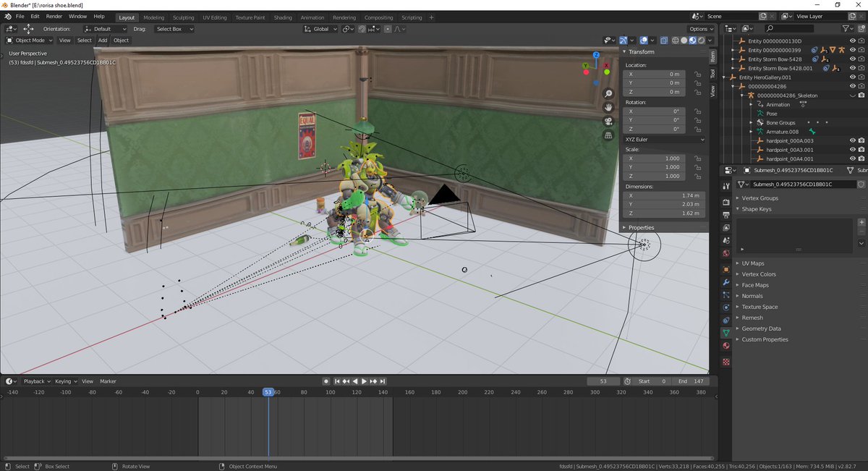Switch to UV Editing workspace tab
868x471 pixels.
point(214,17)
